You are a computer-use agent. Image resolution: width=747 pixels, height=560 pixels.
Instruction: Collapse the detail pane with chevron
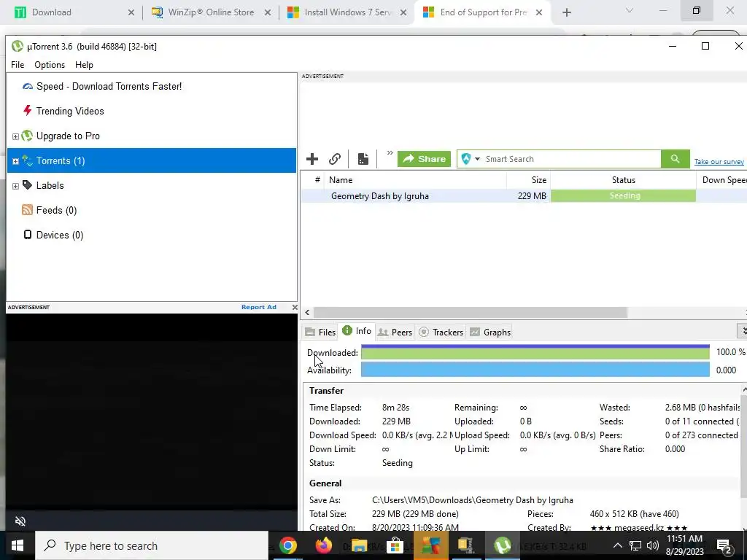coord(743,330)
